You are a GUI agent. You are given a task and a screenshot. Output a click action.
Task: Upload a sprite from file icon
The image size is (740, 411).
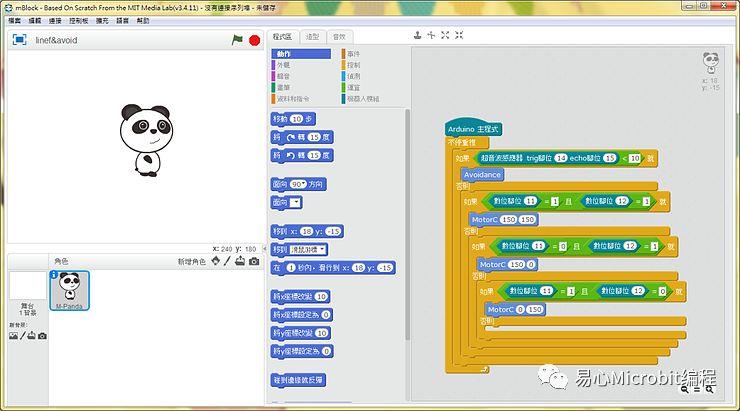coord(240,261)
